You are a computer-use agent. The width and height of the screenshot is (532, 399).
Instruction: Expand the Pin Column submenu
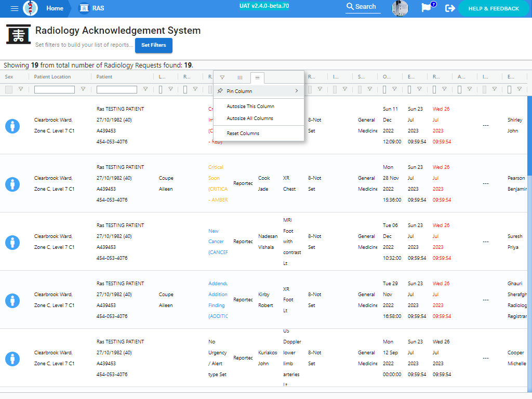coord(259,91)
